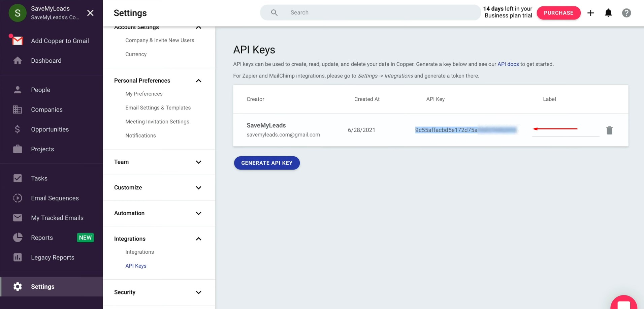The width and height of the screenshot is (644, 309).
Task: Click the search magnifier icon
Action: point(274,12)
